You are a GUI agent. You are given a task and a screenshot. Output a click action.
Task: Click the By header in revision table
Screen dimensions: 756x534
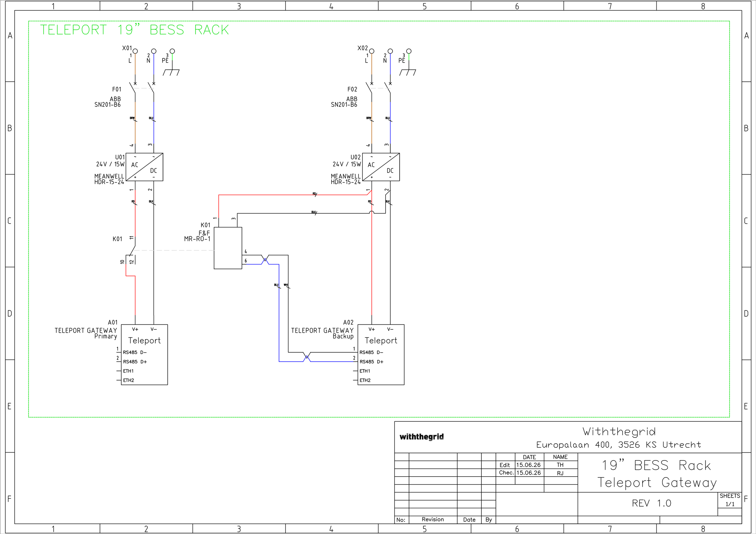(489, 520)
